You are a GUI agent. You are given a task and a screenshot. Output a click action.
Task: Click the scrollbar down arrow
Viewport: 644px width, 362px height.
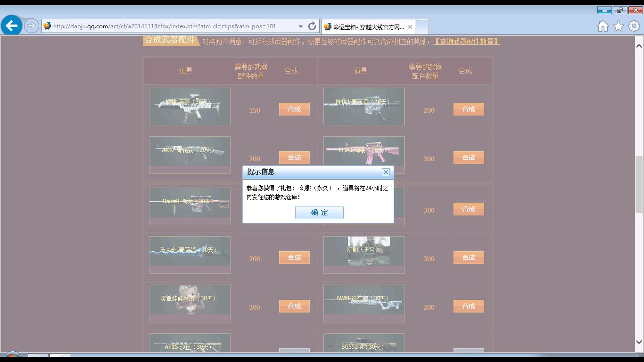pos(639,342)
